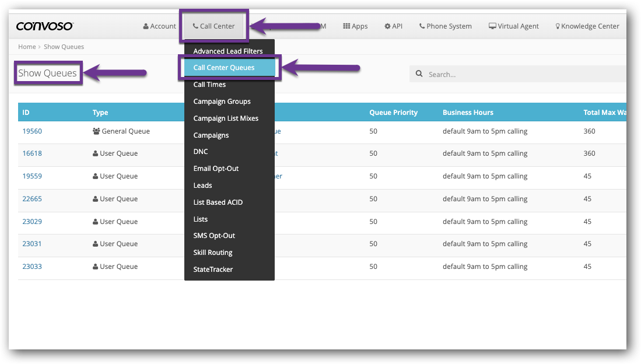Click the search magnifier icon

tap(419, 75)
